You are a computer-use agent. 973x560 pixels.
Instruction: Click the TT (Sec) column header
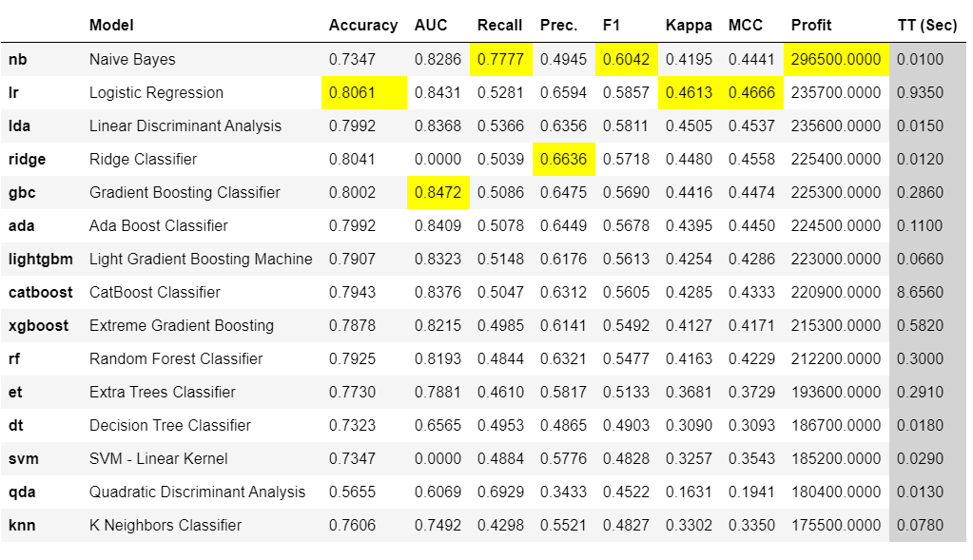coord(926,26)
